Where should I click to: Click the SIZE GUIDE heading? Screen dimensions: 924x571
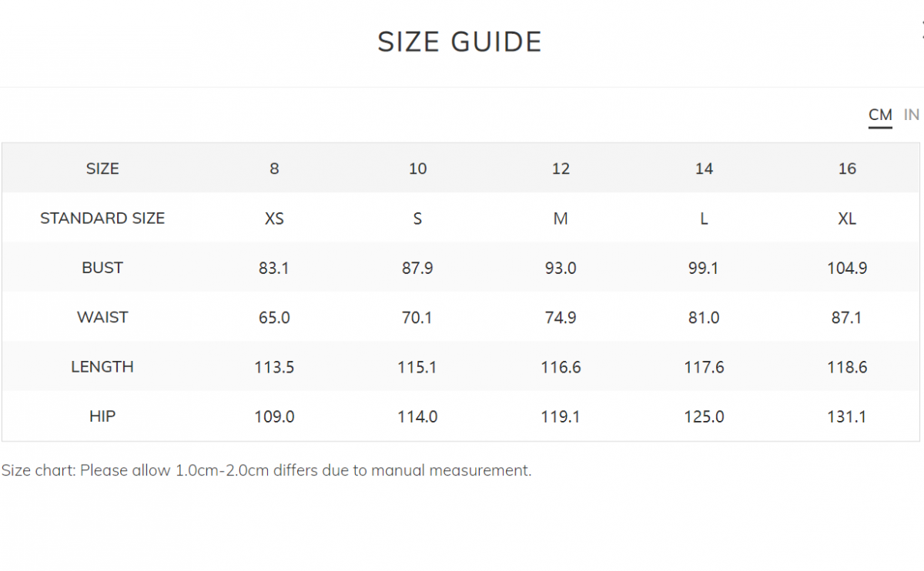[460, 42]
